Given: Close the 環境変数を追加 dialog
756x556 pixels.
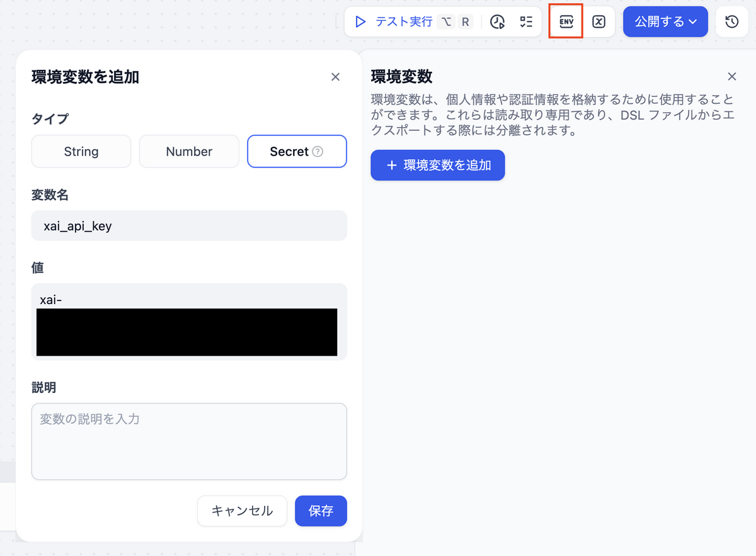Looking at the screenshot, I should [x=335, y=76].
